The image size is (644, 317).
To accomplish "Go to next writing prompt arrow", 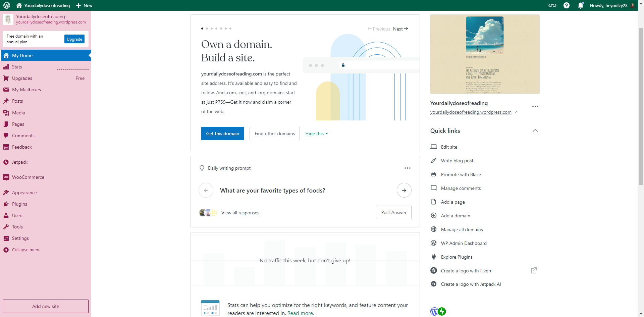I will 404,190.
